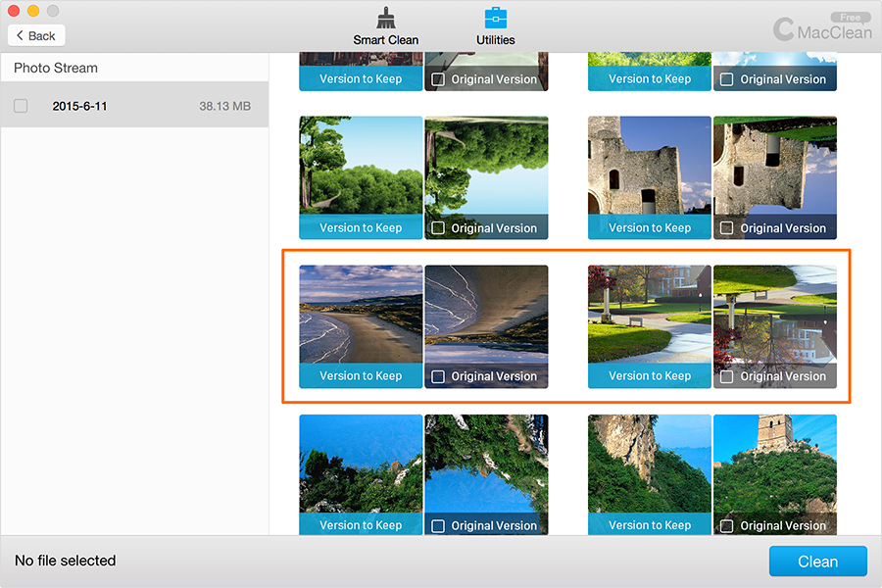Screen dimensions: 882x588
Task: Open the Utilities toolbox icon
Action: (496, 19)
